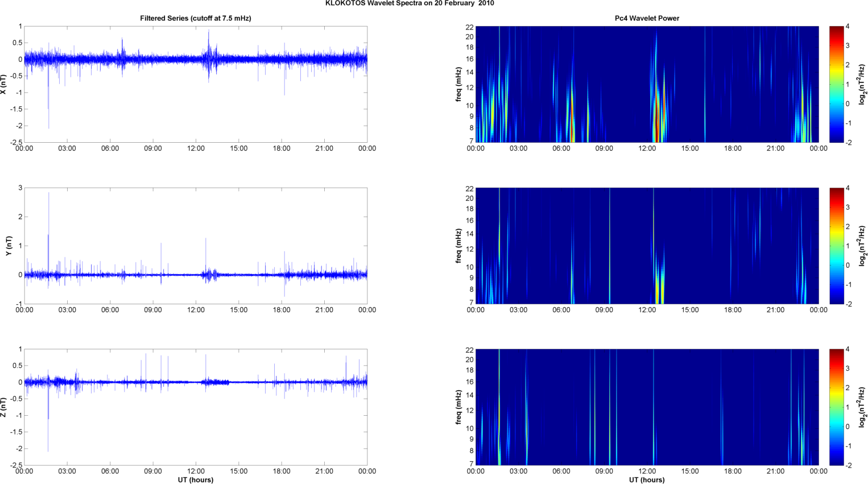Pick the bottom wavelet panel colorbar
Viewport: 868px width, 484px height.
pos(836,407)
